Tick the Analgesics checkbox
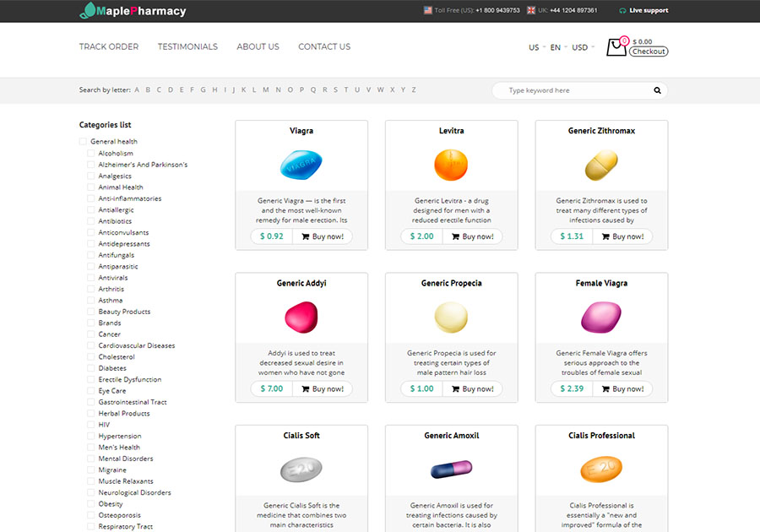760x532 pixels. point(90,176)
